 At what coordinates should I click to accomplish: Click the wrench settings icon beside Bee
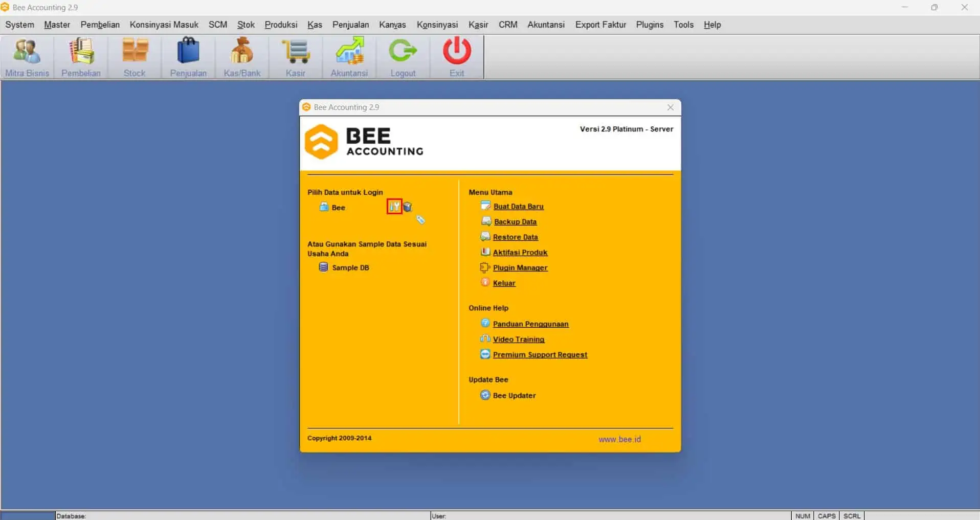coord(394,207)
